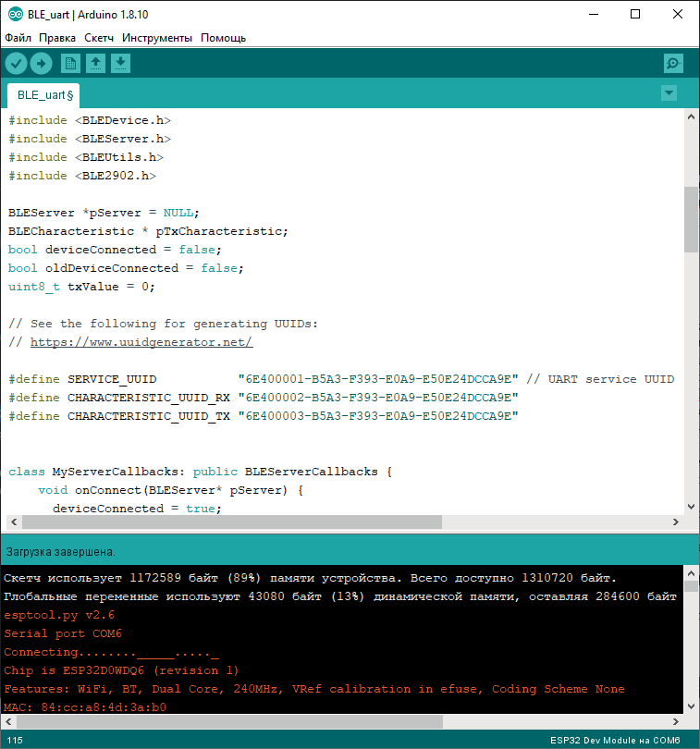Expand the tab options dropdown arrow
Viewport: 700px width, 749px height.
(x=669, y=93)
